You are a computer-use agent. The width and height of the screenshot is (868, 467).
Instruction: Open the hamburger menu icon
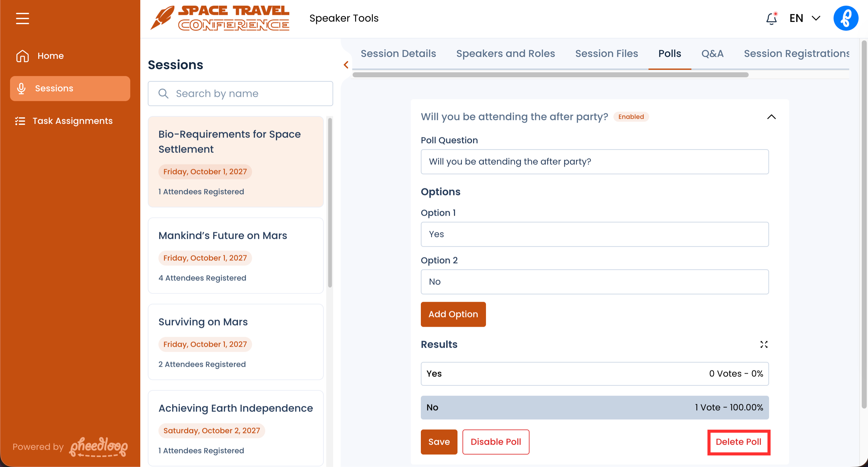[22, 18]
